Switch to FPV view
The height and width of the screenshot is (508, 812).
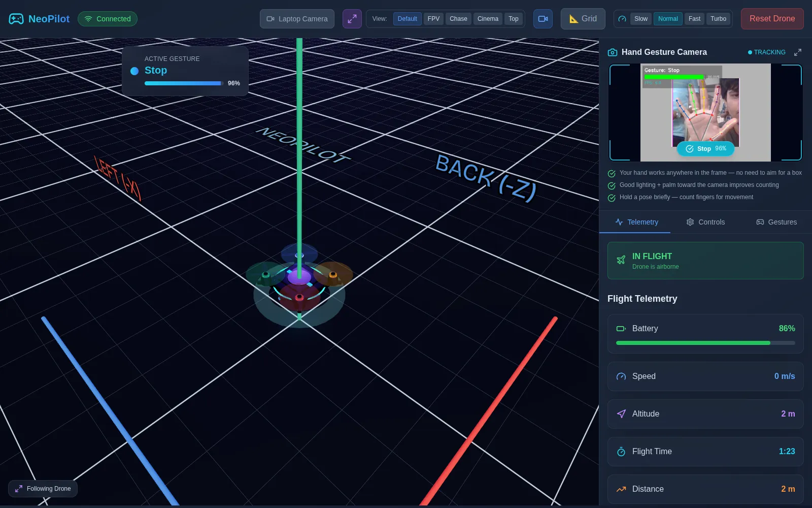(x=433, y=19)
